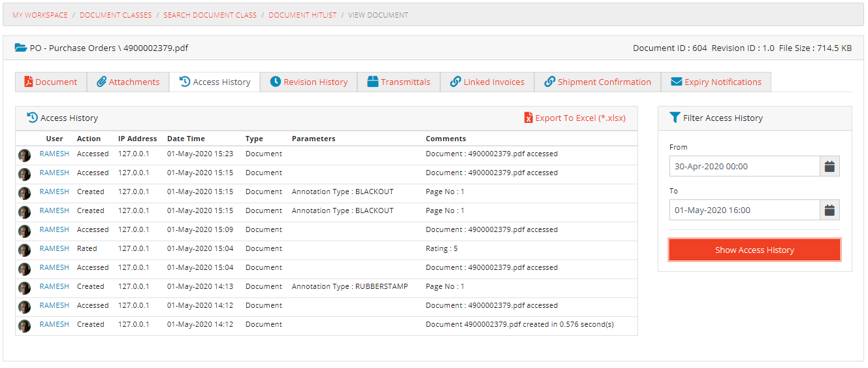Image resolution: width=868 pixels, height=368 pixels.
Task: Click RAMESH avatar in the Rated row
Action: tap(25, 250)
